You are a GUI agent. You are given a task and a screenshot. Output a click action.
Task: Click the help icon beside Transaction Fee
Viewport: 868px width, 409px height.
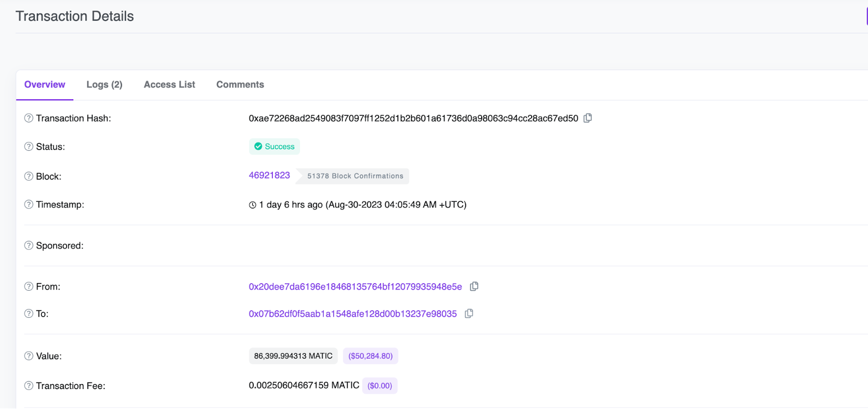[29, 386]
